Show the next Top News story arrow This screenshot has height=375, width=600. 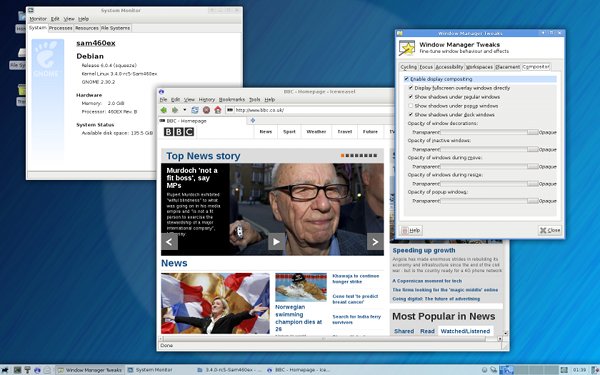[375, 241]
